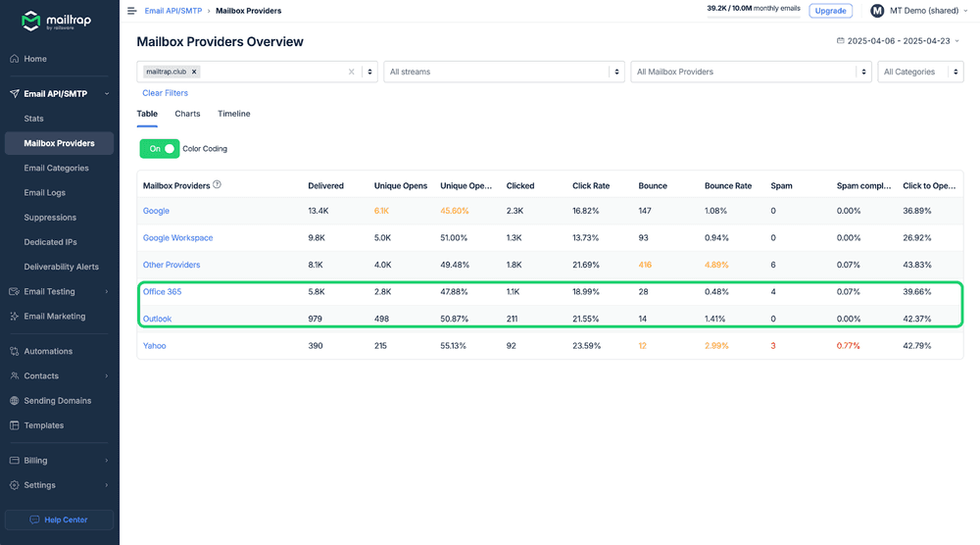Expand the Billing sidebar chevron
The height and width of the screenshot is (545, 980).
[107, 461]
